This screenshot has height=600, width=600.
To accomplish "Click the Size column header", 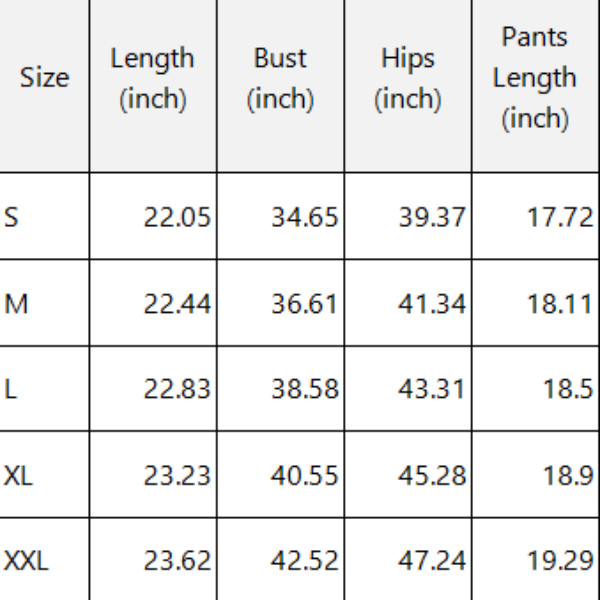I will (x=44, y=86).
